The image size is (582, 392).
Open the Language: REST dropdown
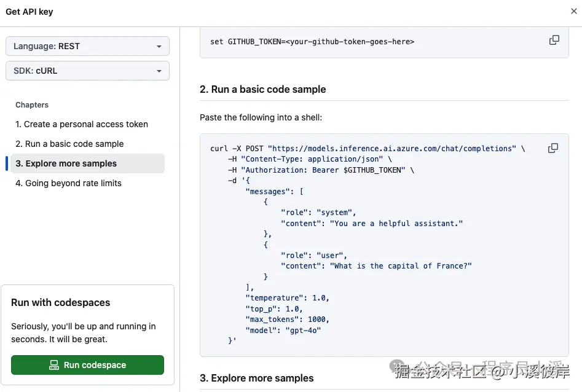pyautogui.click(x=87, y=46)
